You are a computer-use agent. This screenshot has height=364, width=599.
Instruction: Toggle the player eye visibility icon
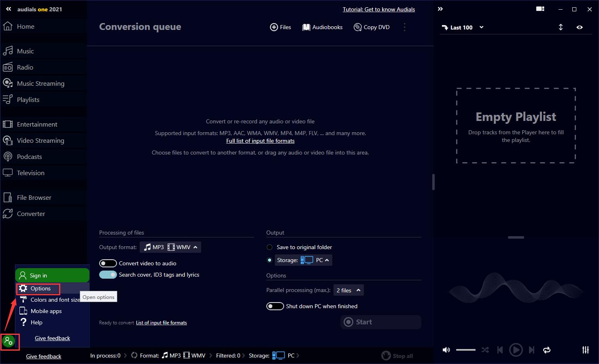[580, 27]
